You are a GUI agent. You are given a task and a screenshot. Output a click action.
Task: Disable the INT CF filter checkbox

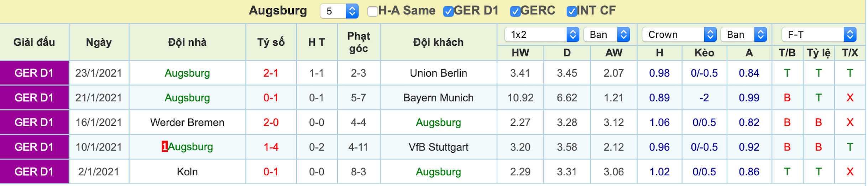point(571,11)
